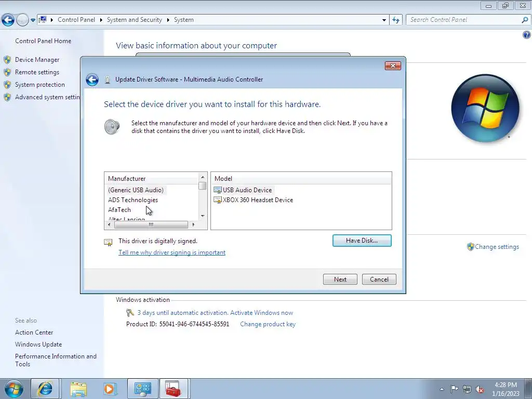The image size is (532, 399).
Task: Click Control Panel Home link
Action: [x=43, y=41]
